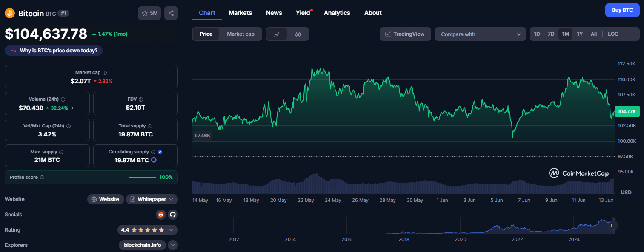Add Bitcoin to watchlist star button
Image resolution: width=644 pixels, height=252 pixels.
click(x=149, y=13)
